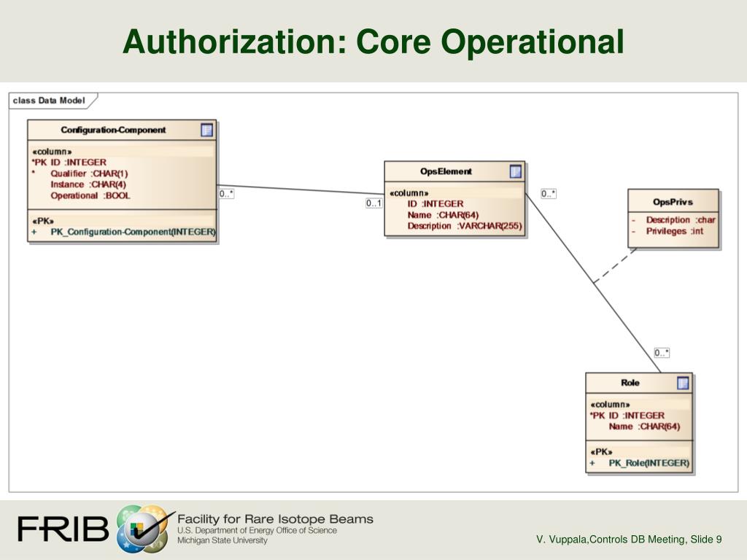
Task: Click the 'class Data Model' frame label
Action: click(x=49, y=101)
